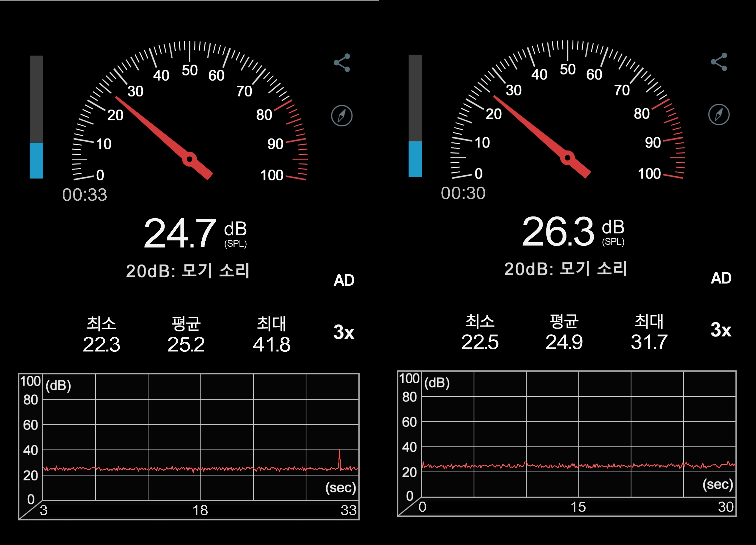Click the minimum value 22.5

pyautogui.click(x=480, y=342)
